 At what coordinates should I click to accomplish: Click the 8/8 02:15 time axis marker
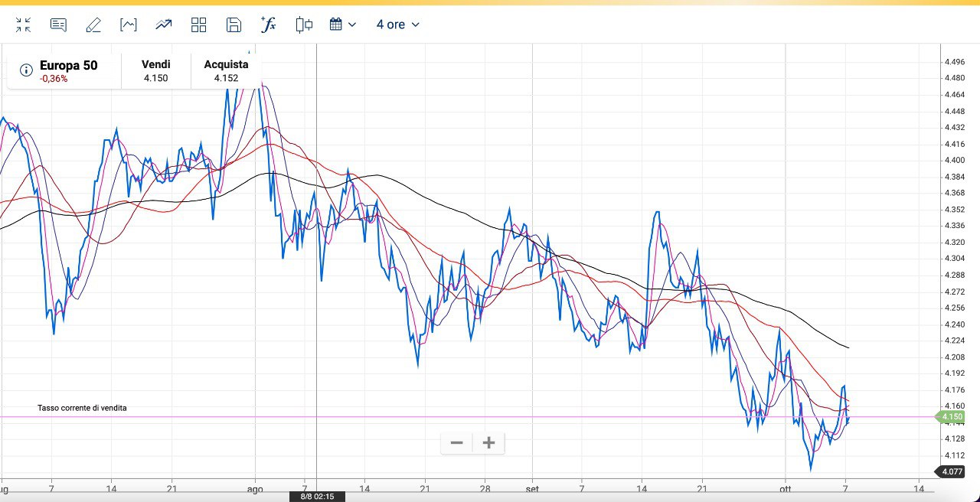point(317,497)
